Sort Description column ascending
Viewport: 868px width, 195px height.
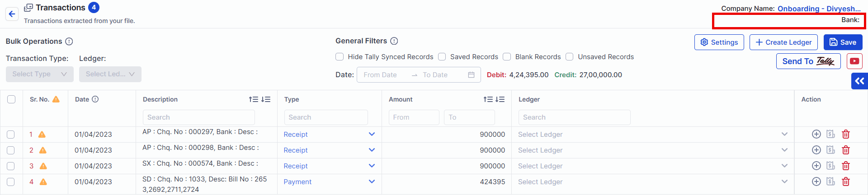tap(254, 99)
